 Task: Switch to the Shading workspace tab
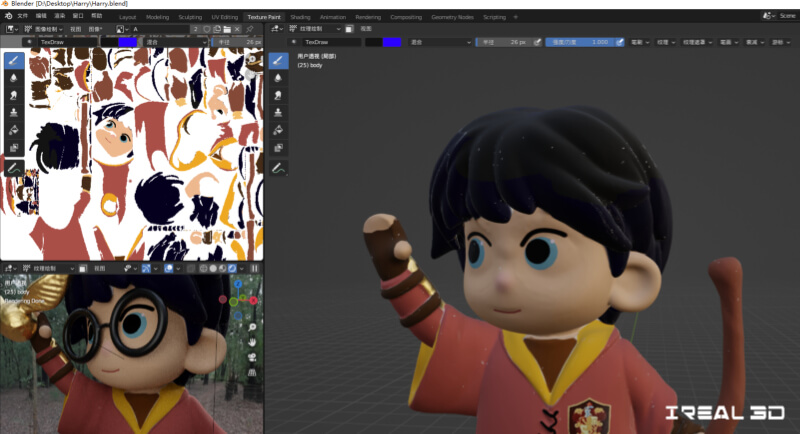click(x=300, y=17)
